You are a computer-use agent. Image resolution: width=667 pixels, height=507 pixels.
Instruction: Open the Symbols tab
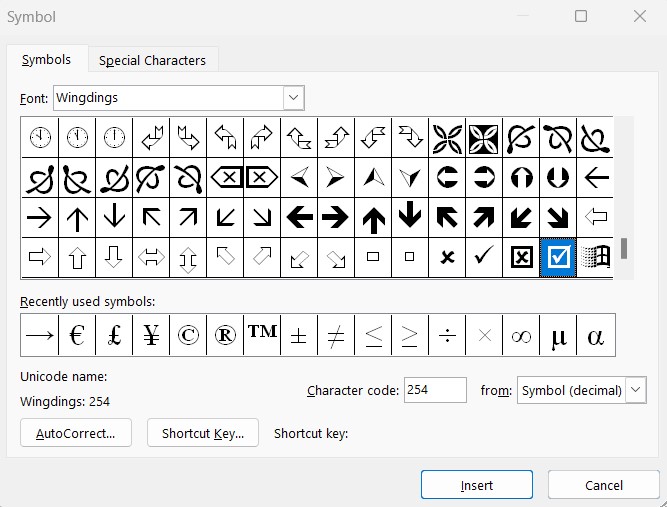tap(47, 60)
